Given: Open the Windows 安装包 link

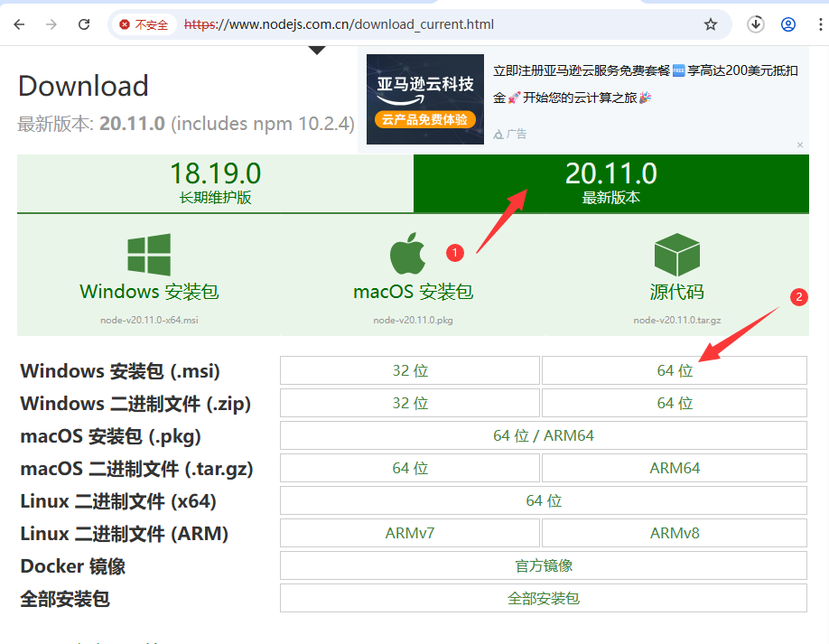Looking at the screenshot, I should [149, 292].
